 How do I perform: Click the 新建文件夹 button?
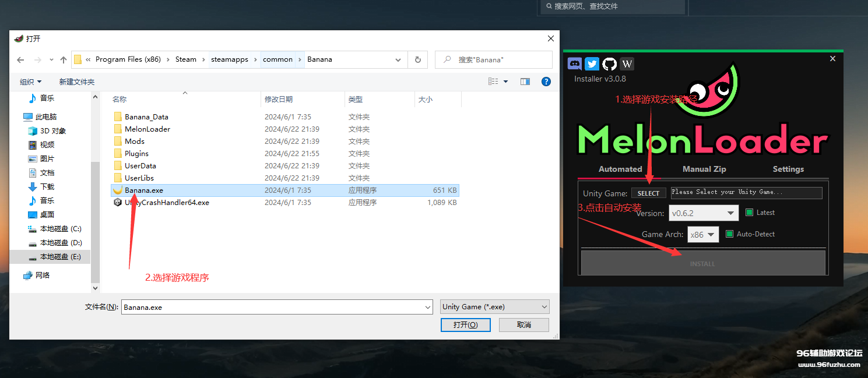click(x=76, y=82)
